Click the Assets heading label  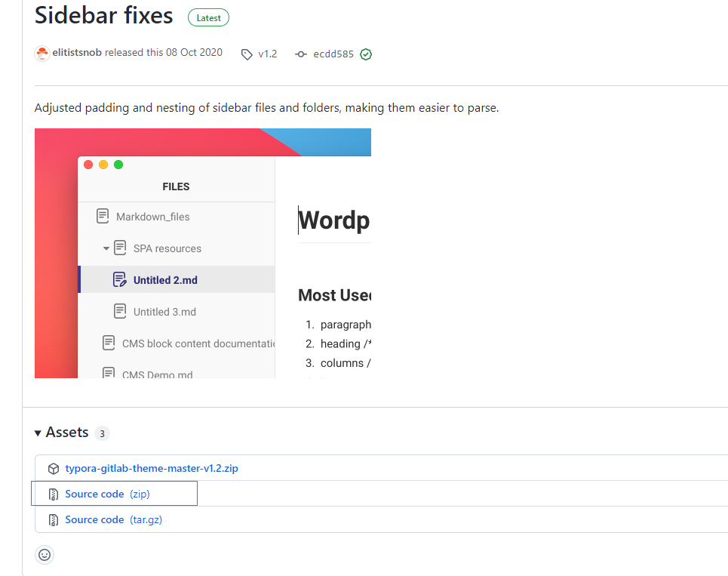[x=67, y=433]
